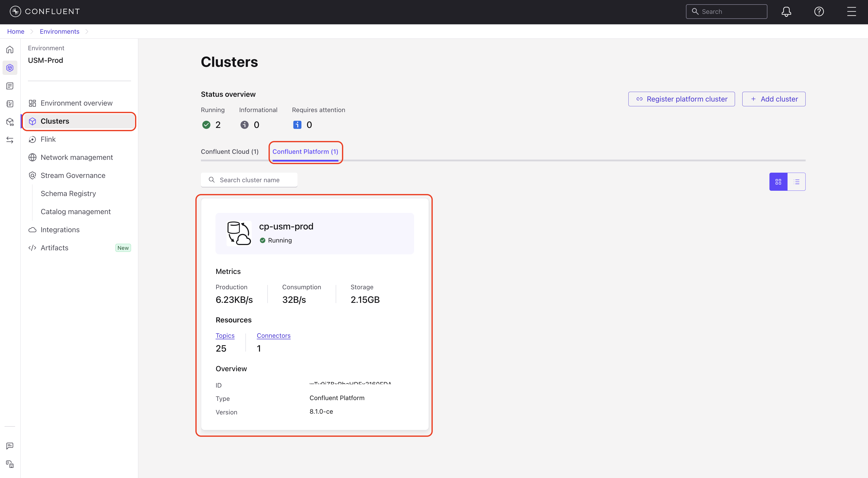
Task: Open Stream Governance in the sidebar
Action: coord(73,175)
